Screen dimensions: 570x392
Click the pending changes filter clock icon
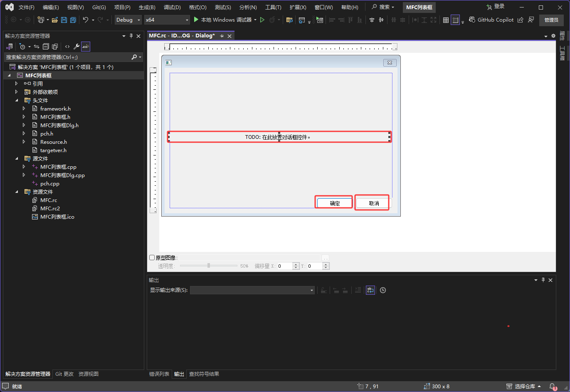[22, 47]
